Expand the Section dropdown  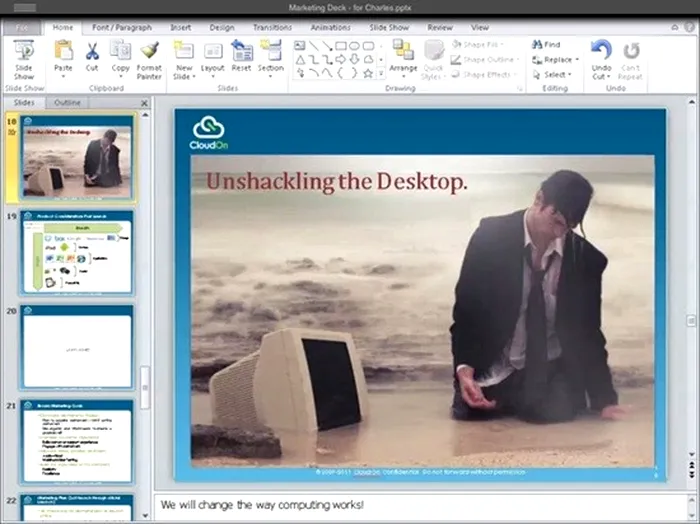tap(271, 75)
